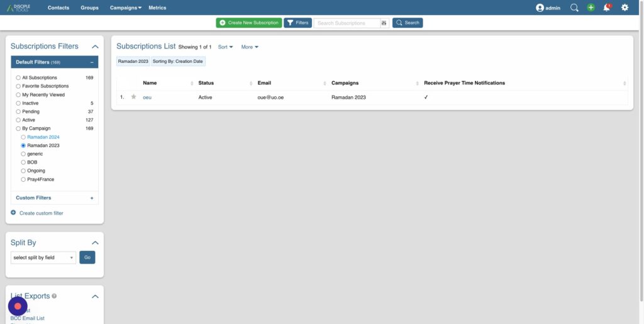Choose the Ramadan 2024 campaign radio
Image resolution: width=644 pixels, height=324 pixels.
[24, 137]
